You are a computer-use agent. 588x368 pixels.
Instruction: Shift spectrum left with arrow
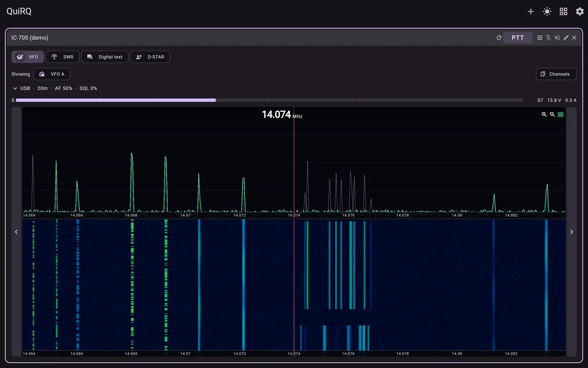(16, 232)
